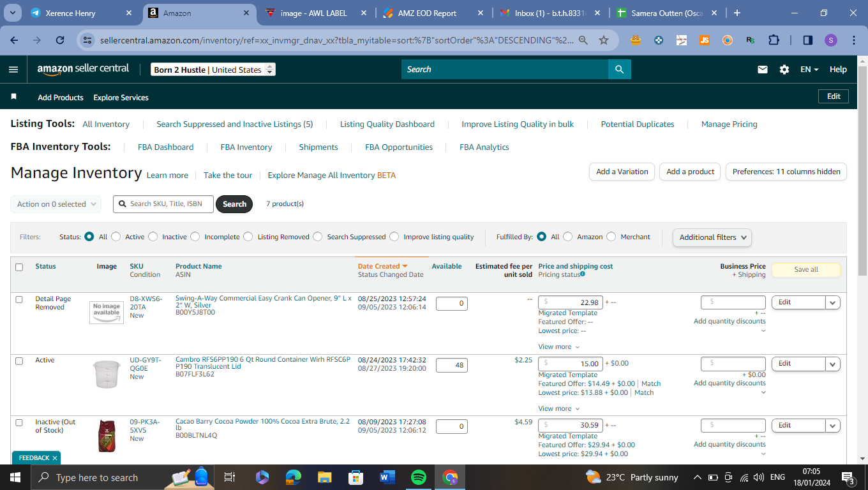Open the Edit dropdown arrow for the Cacao Barry row

[x=833, y=426]
